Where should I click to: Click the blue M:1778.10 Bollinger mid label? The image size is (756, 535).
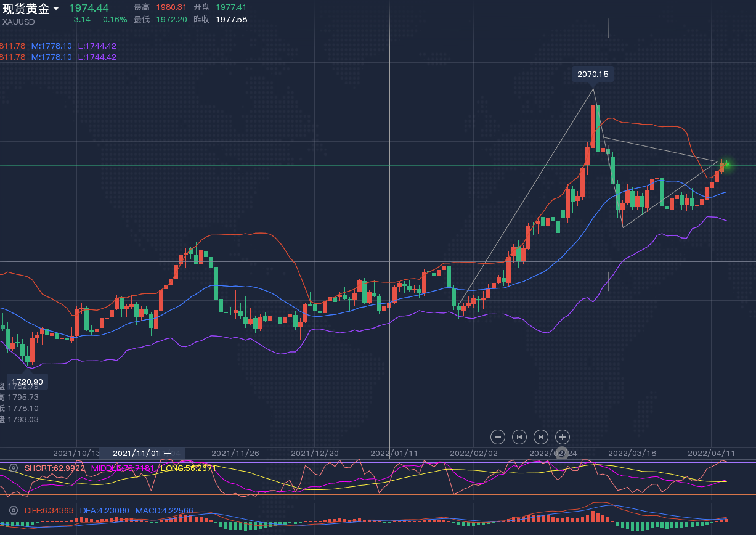[x=51, y=46]
